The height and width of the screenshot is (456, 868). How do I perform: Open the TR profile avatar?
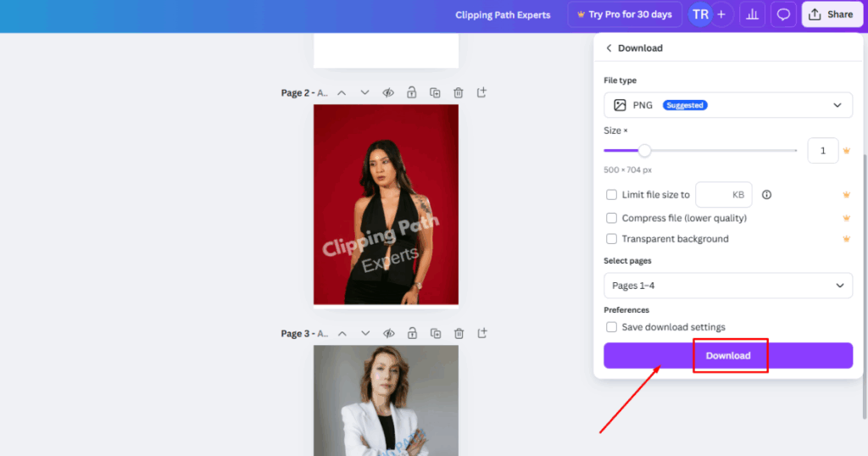[x=700, y=14]
